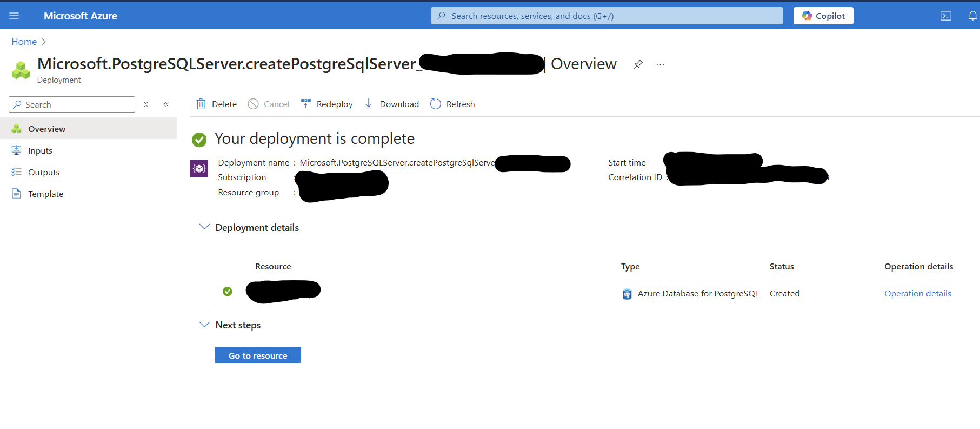The image size is (980, 429).
Task: Pin the deployment to the dashboard
Action: [638, 64]
